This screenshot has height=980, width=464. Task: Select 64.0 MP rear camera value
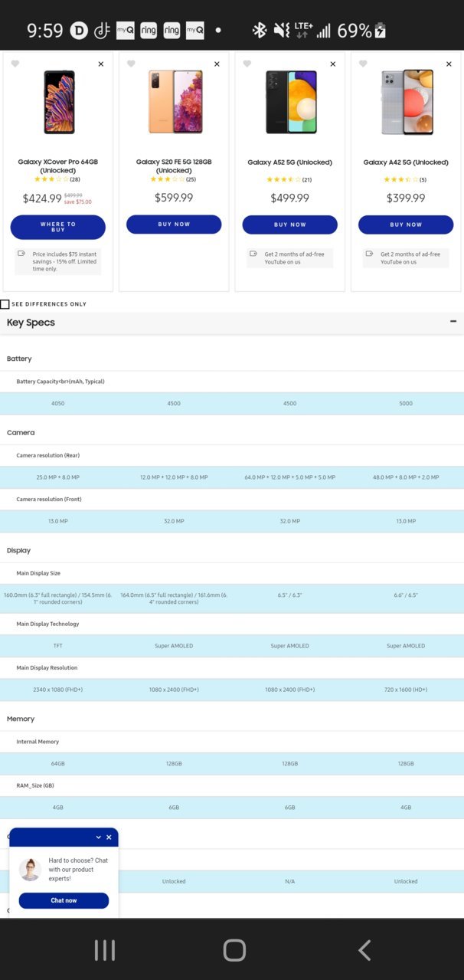pyautogui.click(x=290, y=477)
